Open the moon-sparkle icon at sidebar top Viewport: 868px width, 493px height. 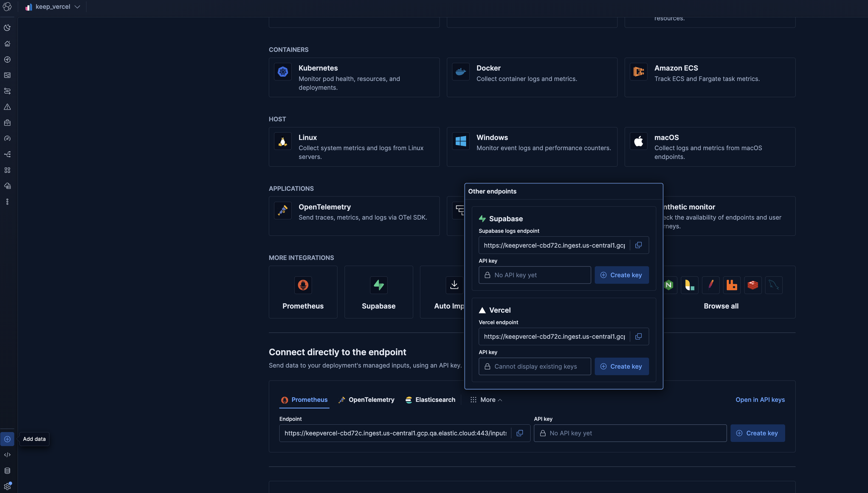(7, 28)
